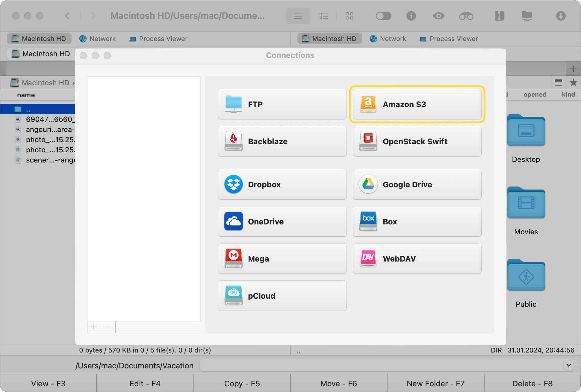Select the Backblaze connection

[282, 141]
